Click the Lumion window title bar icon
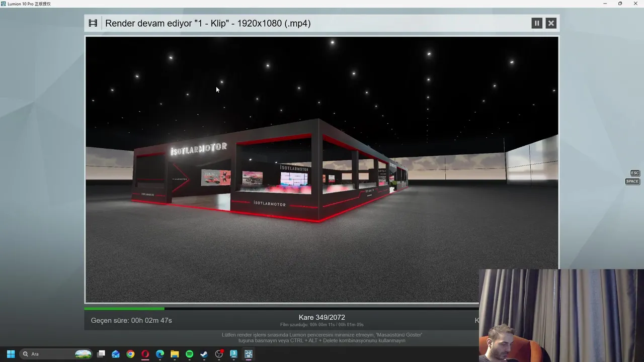This screenshot has height=362, width=644. pyautogui.click(x=4, y=4)
